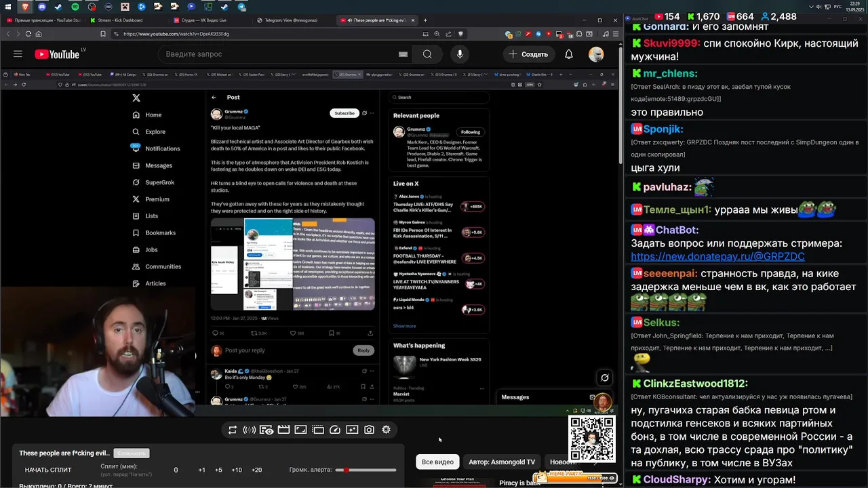Switch to 'Telegram: View @mnogonazi' tab
868x488 pixels.
[x=293, y=20]
